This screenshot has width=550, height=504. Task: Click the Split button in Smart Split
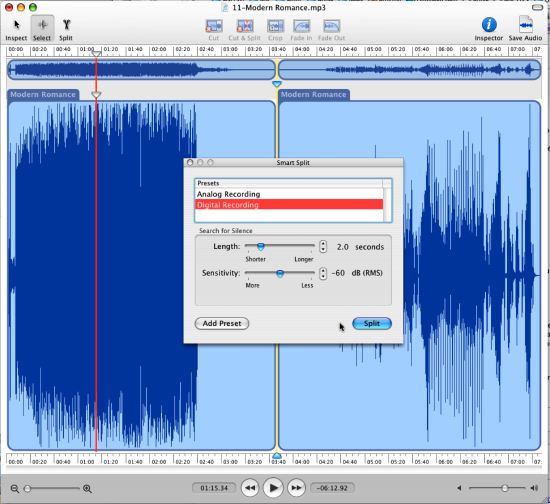(372, 323)
